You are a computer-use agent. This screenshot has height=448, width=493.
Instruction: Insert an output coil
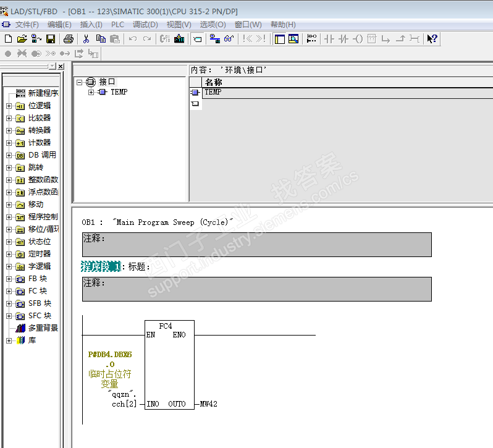pyautogui.click(x=358, y=39)
